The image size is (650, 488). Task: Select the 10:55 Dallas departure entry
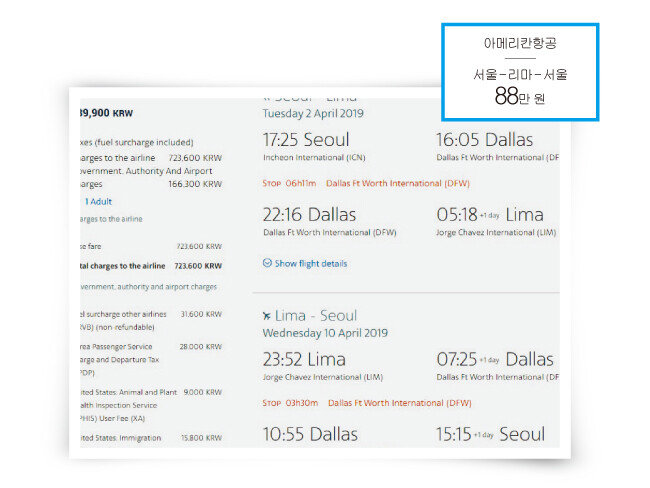pos(310,435)
